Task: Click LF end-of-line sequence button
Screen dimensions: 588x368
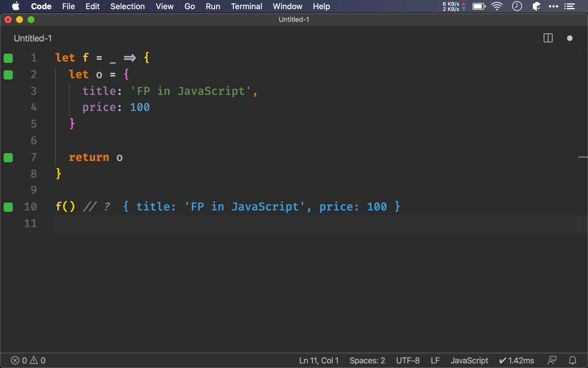Action: pos(435,360)
